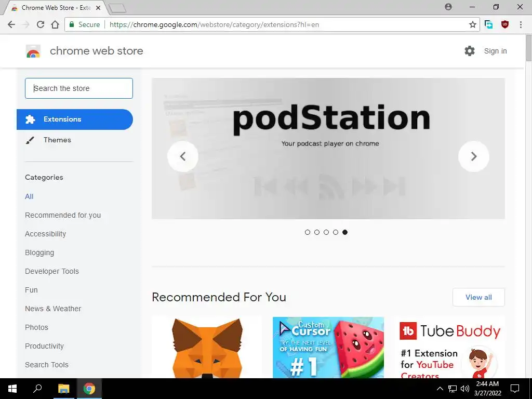This screenshot has height=399, width=532.
Task: Open the News & Weather category
Action: (53, 309)
